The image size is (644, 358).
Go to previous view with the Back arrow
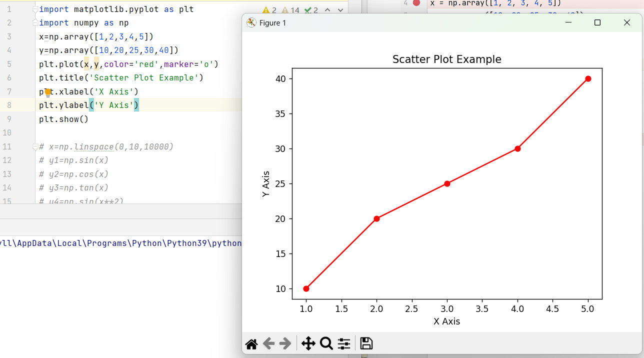[268, 343]
